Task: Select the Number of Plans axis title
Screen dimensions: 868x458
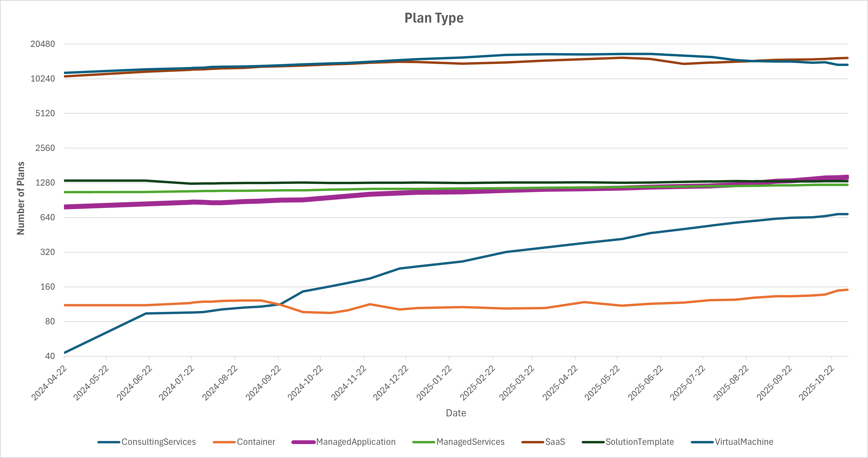Action: [21, 198]
